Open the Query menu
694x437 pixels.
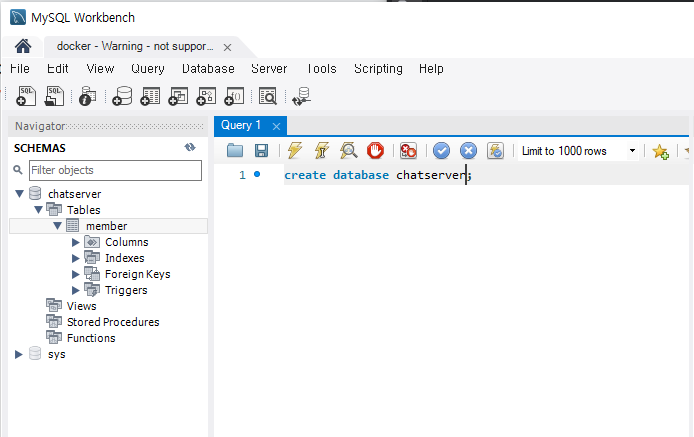[x=148, y=69]
